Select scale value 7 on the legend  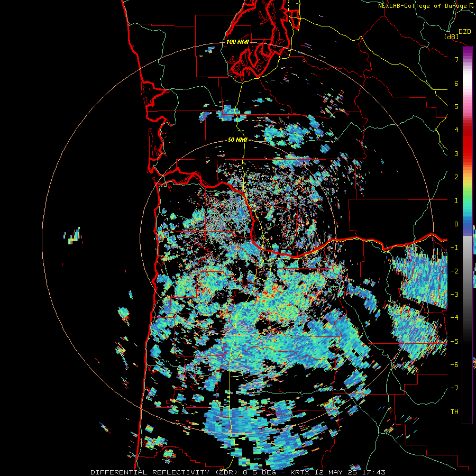pyautogui.click(x=456, y=59)
